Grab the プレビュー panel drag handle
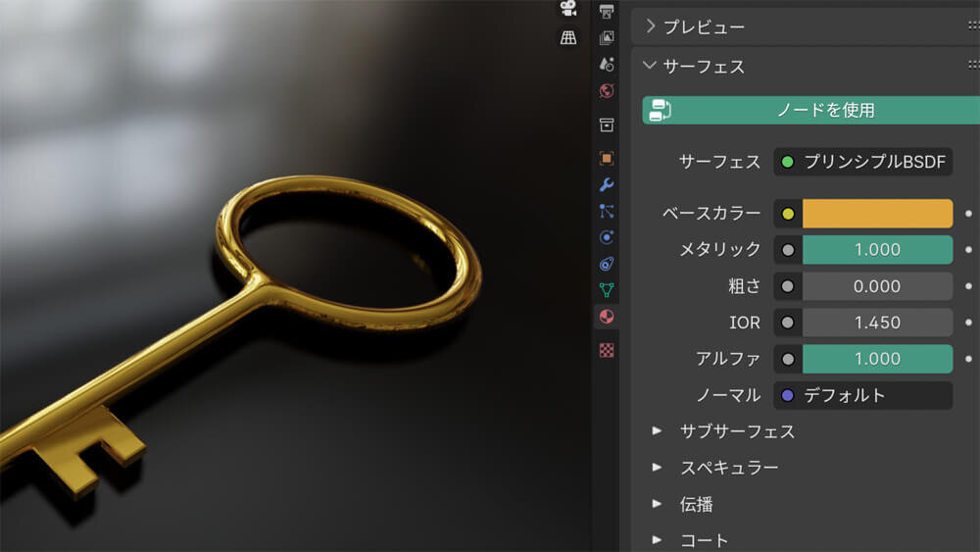 (973, 25)
